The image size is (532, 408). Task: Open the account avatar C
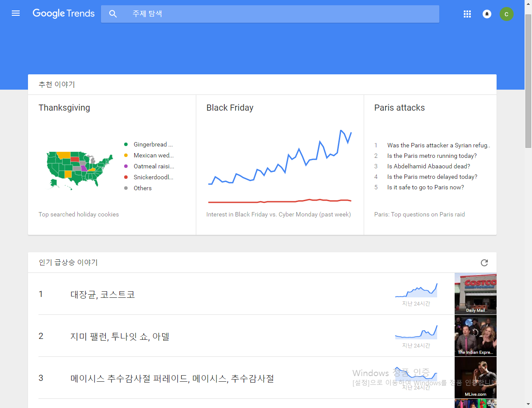[x=507, y=14]
